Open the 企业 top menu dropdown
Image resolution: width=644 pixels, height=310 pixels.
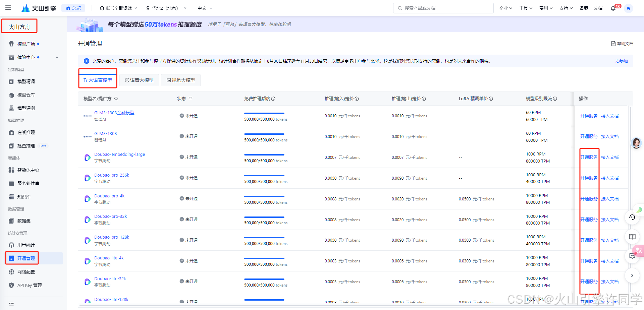click(x=506, y=8)
